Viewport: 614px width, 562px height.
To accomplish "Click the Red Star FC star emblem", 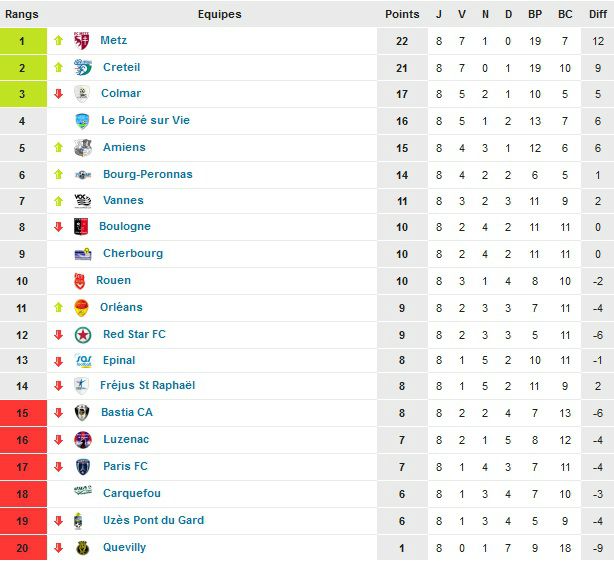I will 83,335.
